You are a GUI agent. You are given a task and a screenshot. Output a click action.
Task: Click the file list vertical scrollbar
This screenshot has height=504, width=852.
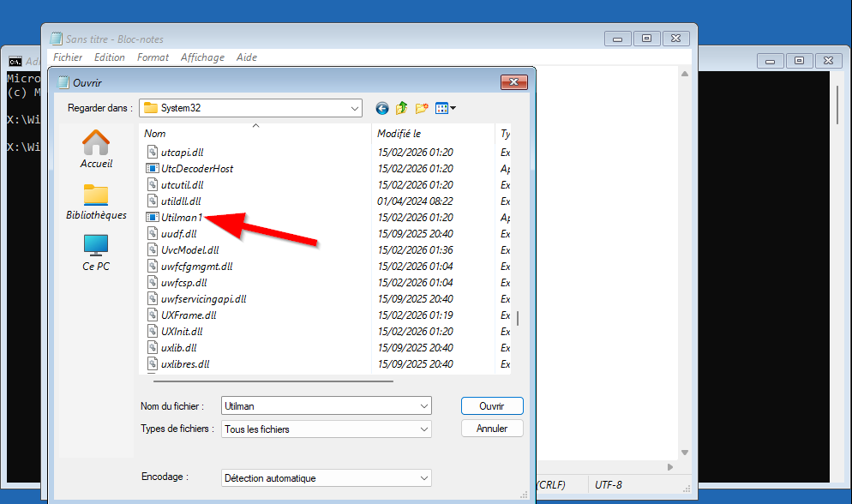pyautogui.click(x=517, y=319)
